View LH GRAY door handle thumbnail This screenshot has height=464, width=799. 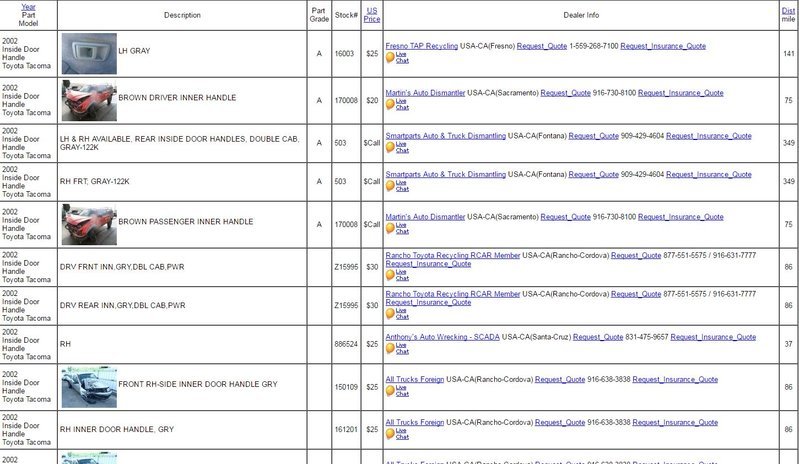click(x=89, y=54)
